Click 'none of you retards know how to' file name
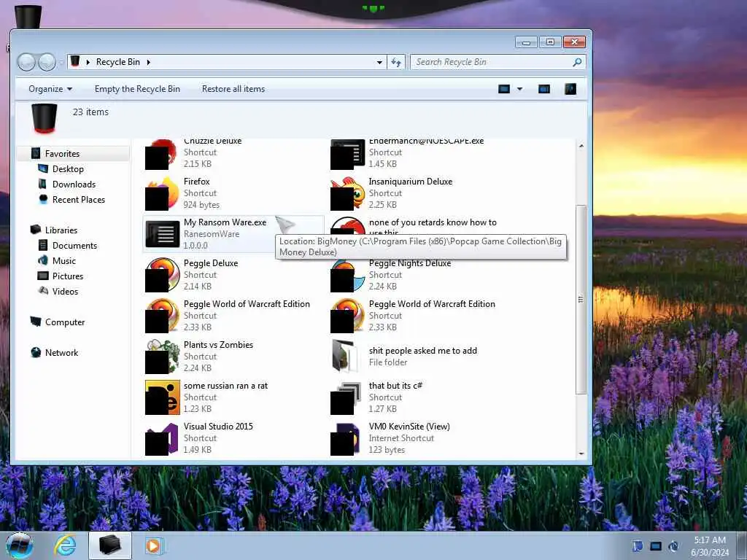 click(x=433, y=222)
